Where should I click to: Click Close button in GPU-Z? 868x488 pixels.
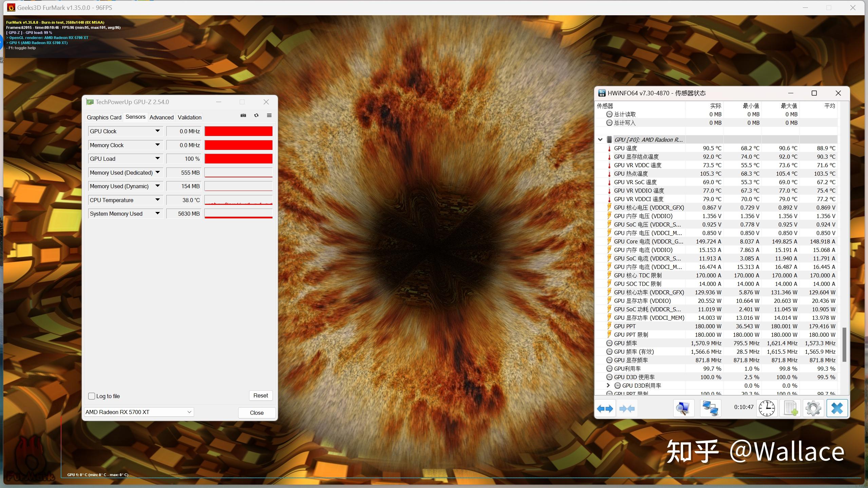point(256,412)
